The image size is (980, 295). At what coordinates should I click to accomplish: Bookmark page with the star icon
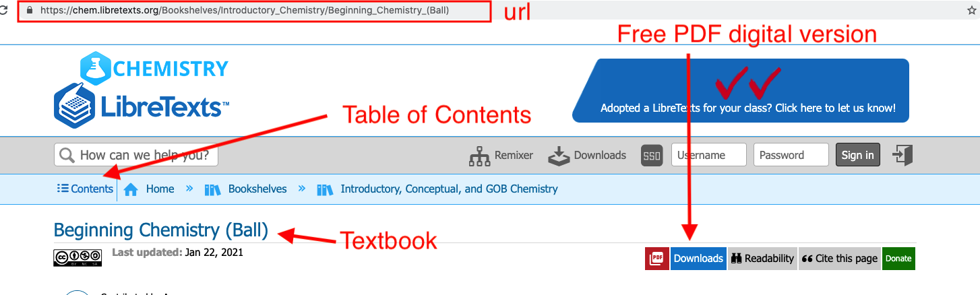click(x=971, y=10)
